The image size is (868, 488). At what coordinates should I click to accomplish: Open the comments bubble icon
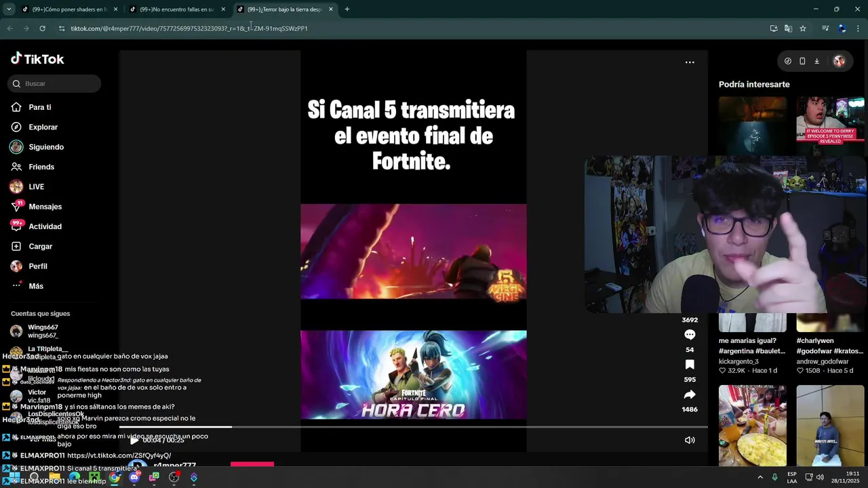point(690,334)
